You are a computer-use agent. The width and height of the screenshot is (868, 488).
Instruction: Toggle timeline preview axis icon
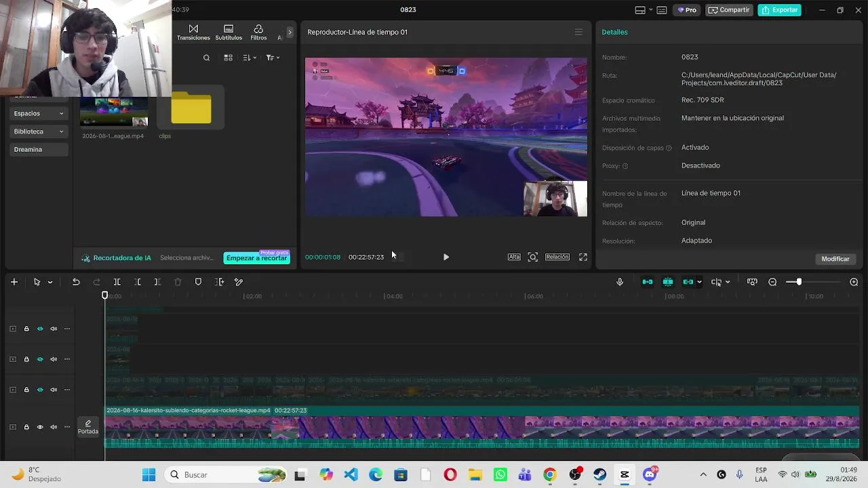click(x=716, y=282)
